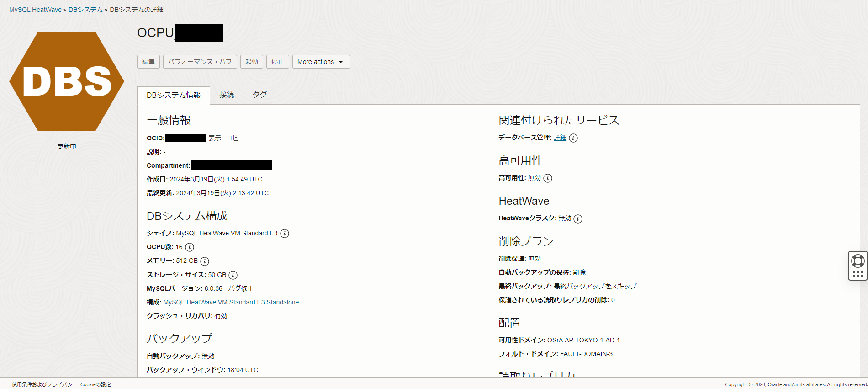
Task: Click info icon next to ストレージ・サイズ: 50 GB
Action: (233, 275)
